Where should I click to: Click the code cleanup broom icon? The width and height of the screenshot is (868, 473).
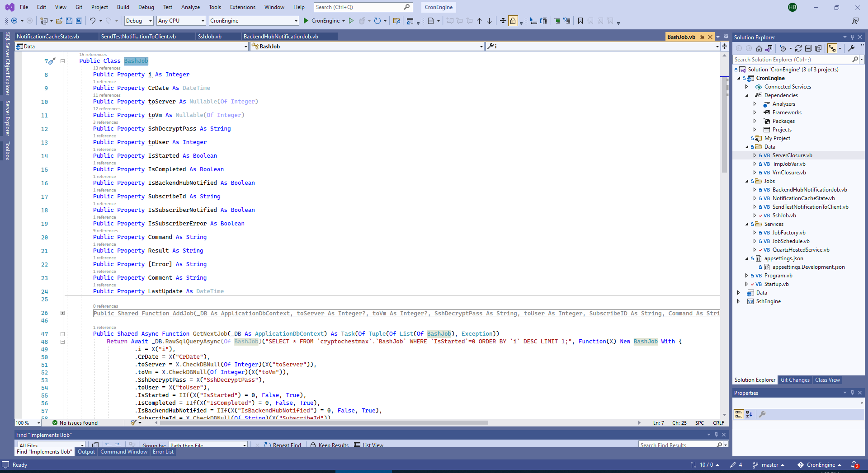tap(133, 423)
